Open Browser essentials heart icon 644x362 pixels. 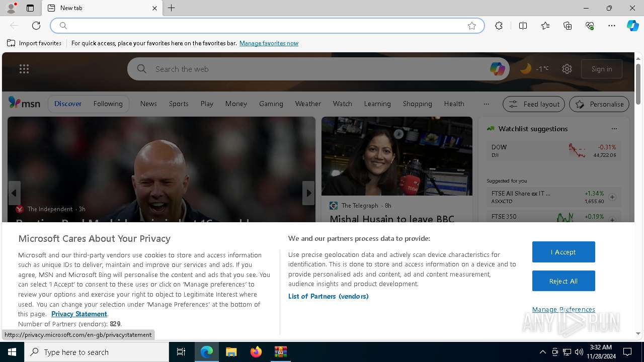pyautogui.click(x=590, y=26)
